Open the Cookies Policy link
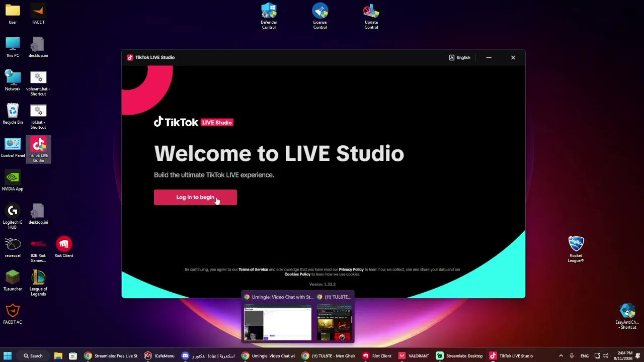The height and width of the screenshot is (362, 644). 297,274
